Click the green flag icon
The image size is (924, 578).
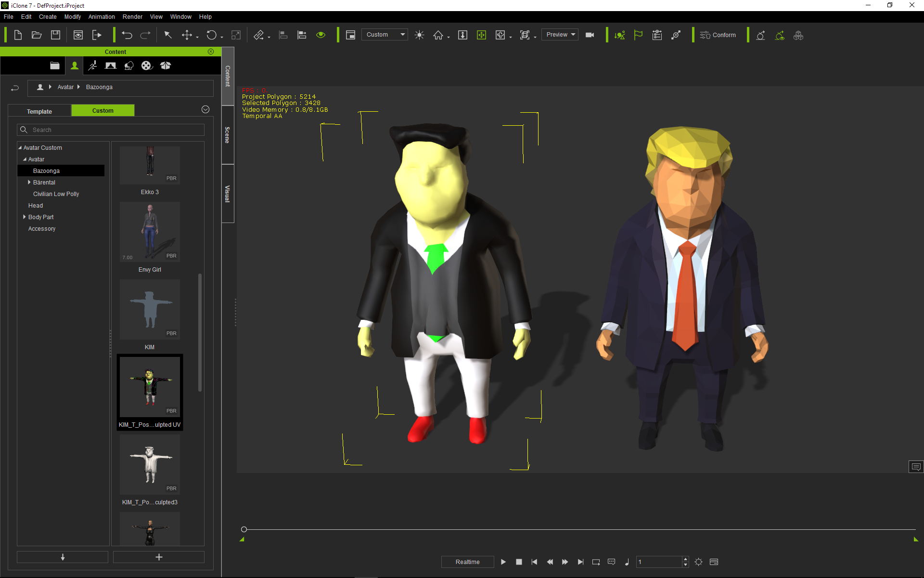639,35
